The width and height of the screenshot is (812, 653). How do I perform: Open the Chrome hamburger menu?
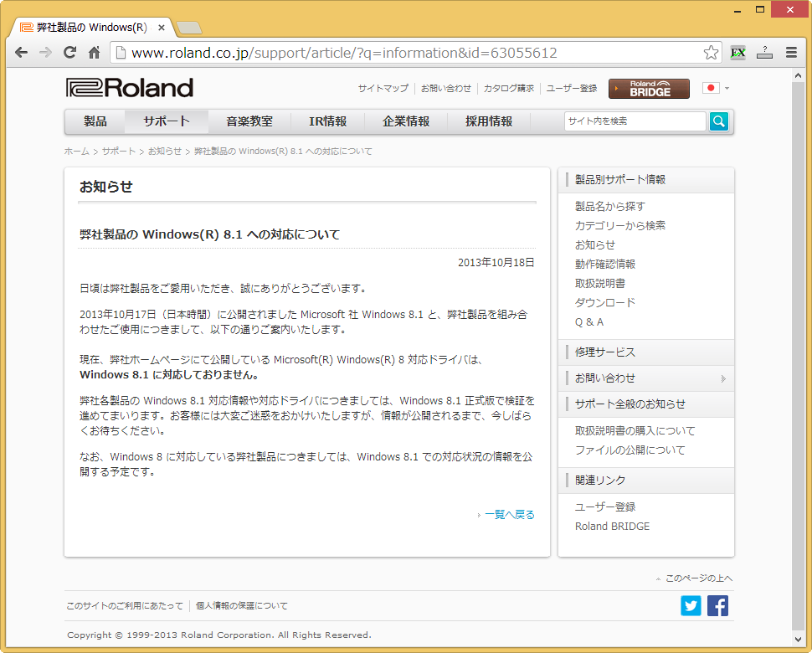791,52
